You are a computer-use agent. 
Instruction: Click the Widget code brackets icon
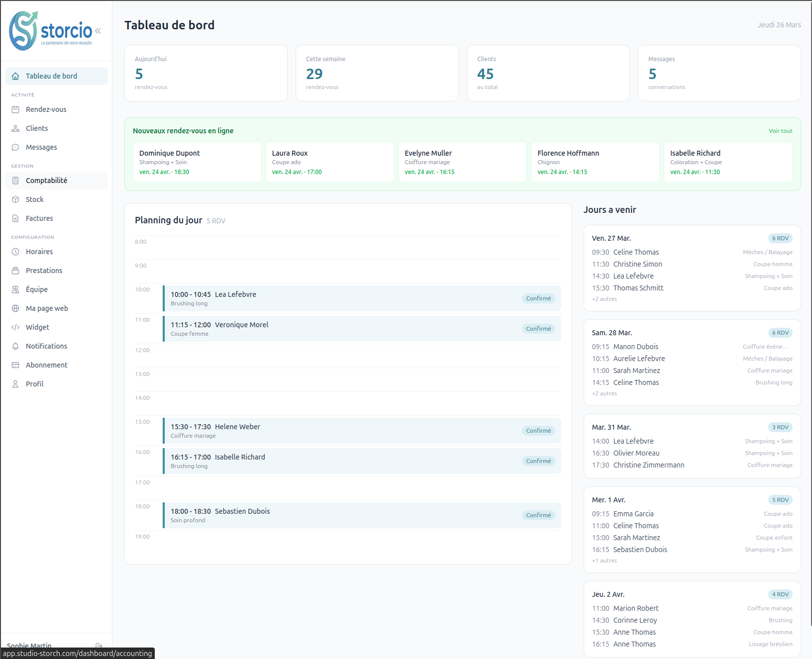15,327
